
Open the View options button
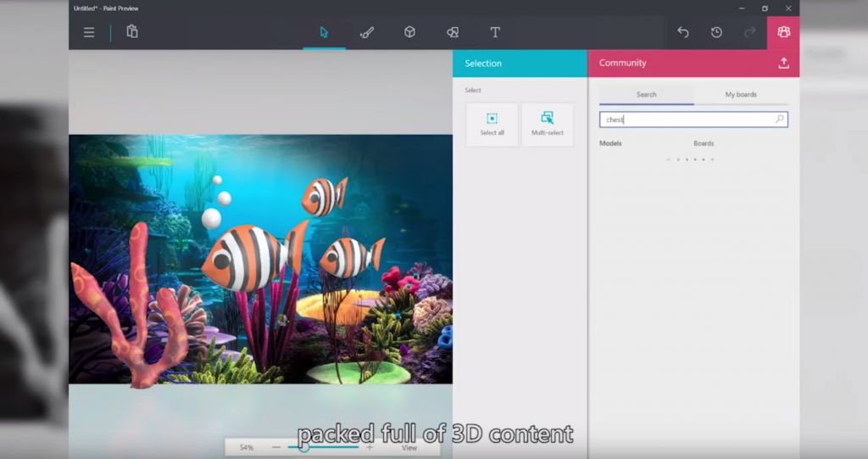409,447
